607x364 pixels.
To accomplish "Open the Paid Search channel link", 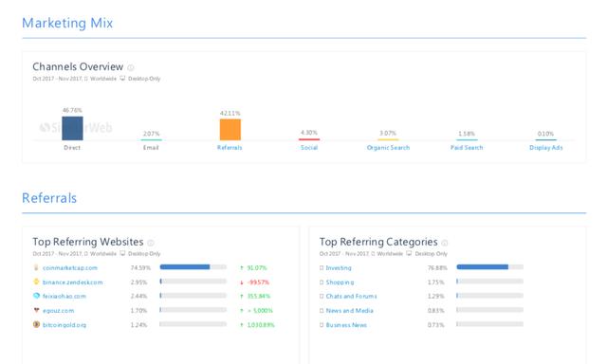I will click(x=467, y=147).
